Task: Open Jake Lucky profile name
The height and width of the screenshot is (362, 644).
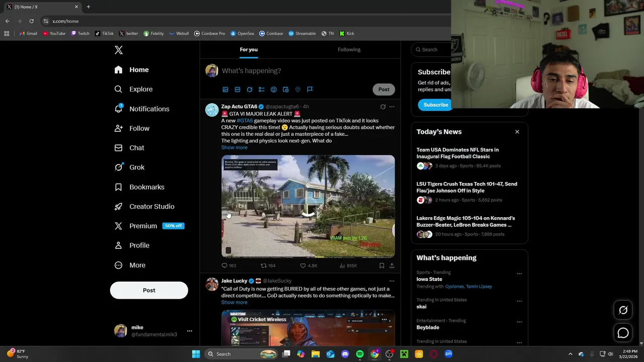Action: tap(234, 281)
